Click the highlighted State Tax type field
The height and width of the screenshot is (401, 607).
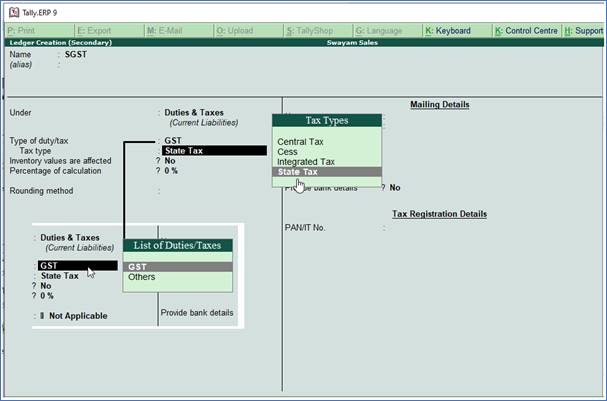coord(214,151)
